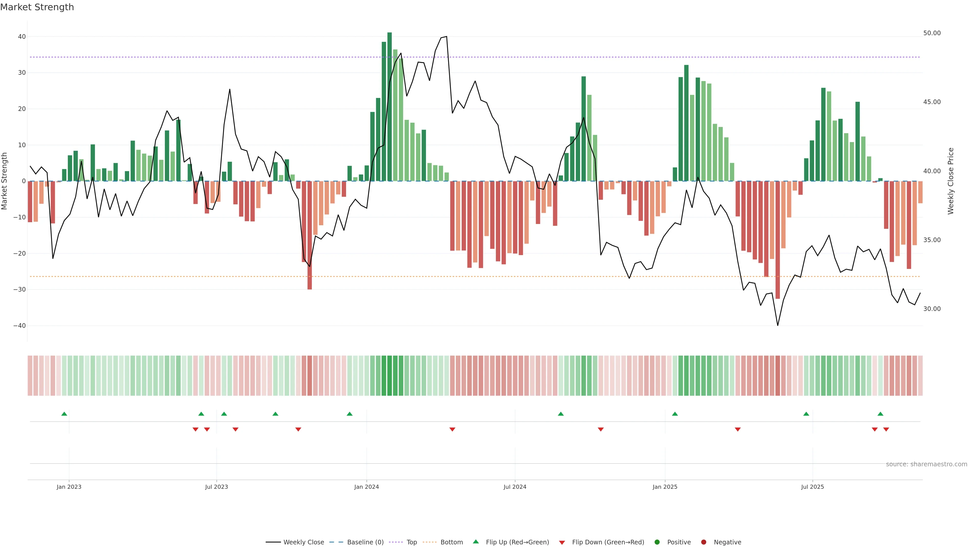980x551 pixels.
Task: Click the only Flip Up marker between Jul 2024 and Jan 2025
Action: pos(561,414)
